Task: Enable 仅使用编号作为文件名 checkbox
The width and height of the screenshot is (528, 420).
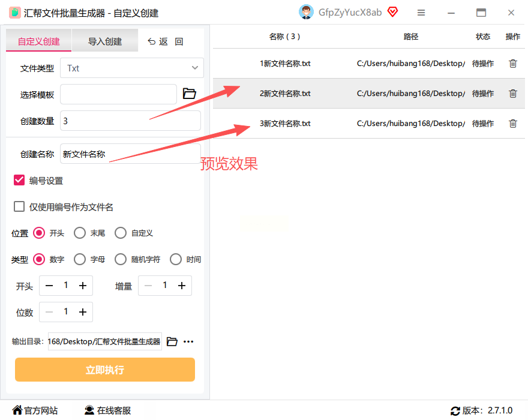Action: pyautogui.click(x=19, y=206)
